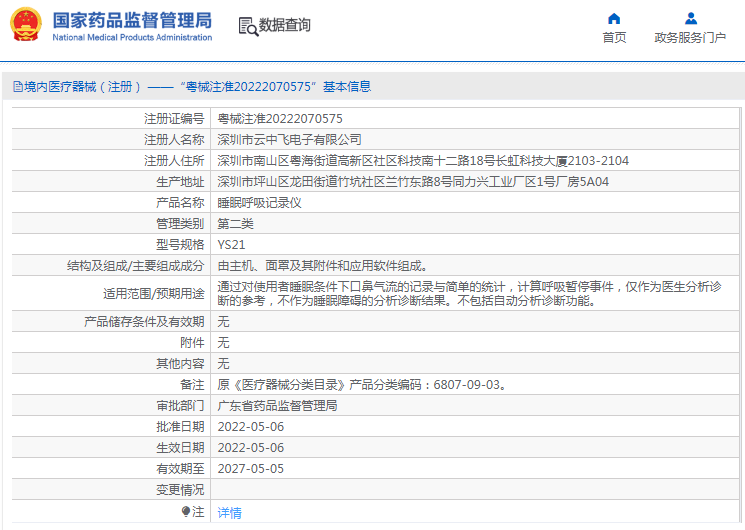
Task: Select product name 睡眠呼吸记录仪
Action: (x=259, y=202)
